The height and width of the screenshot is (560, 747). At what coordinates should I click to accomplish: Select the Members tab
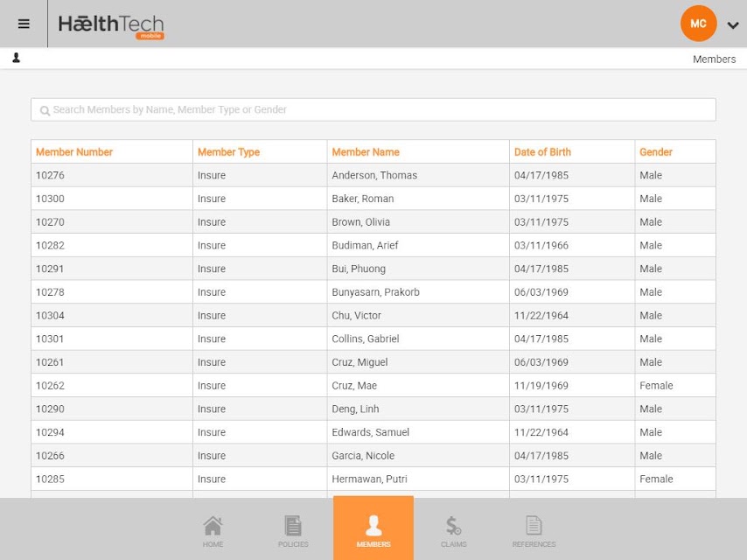(373, 528)
